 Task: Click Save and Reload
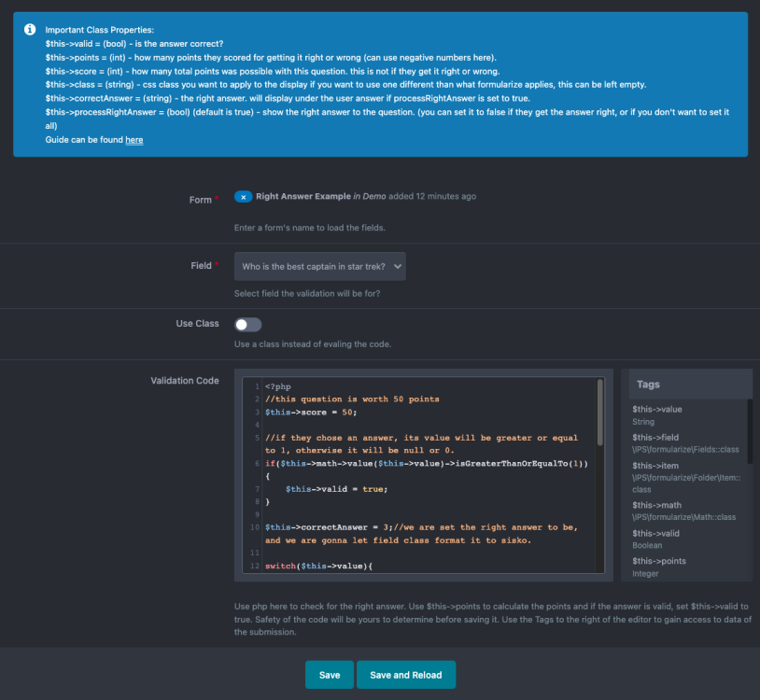click(x=405, y=675)
